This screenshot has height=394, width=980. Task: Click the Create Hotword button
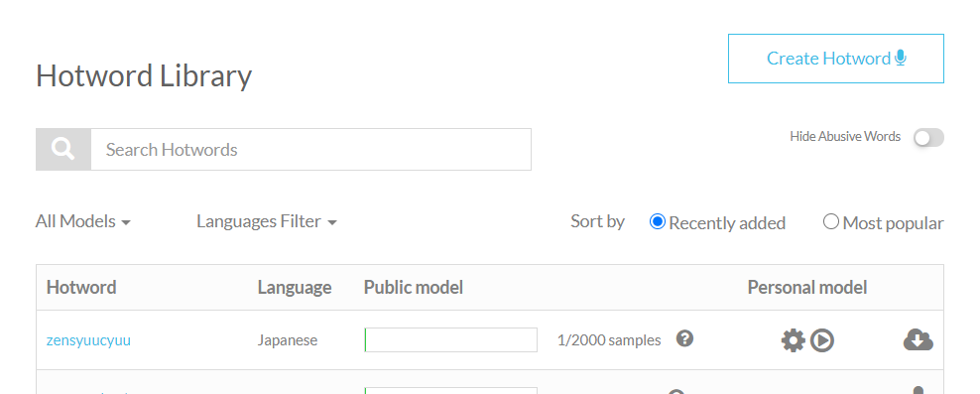point(835,59)
